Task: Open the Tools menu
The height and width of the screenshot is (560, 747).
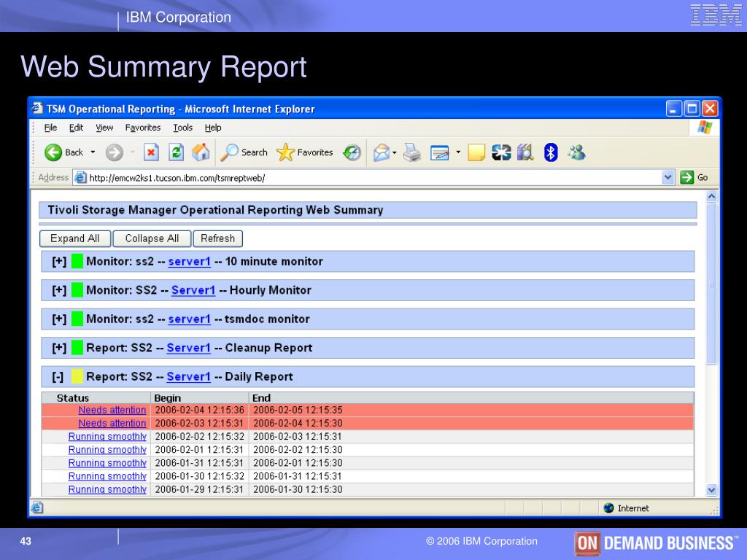Action: [183, 128]
